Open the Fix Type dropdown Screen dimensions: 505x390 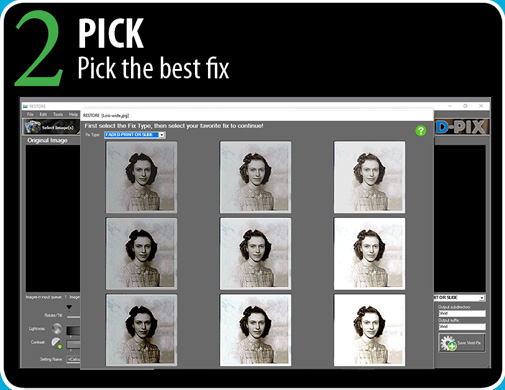pos(135,135)
